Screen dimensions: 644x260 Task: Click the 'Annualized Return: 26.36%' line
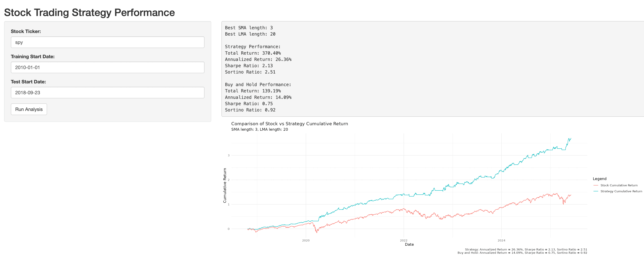click(258, 59)
